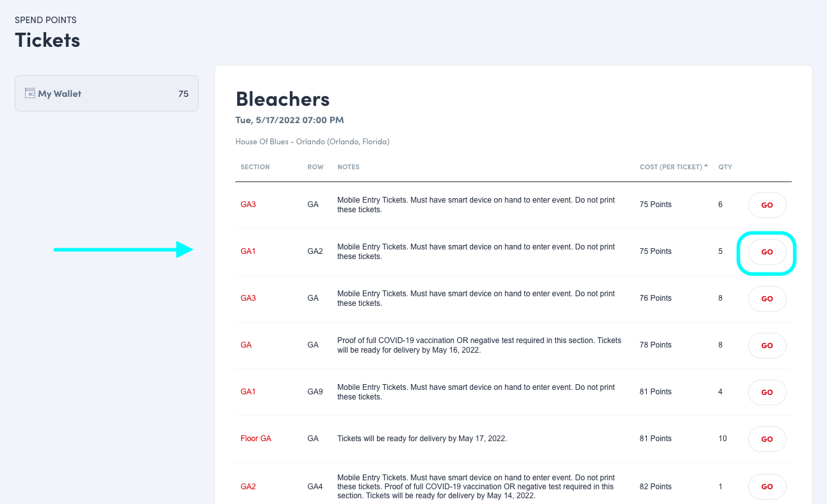The width and height of the screenshot is (827, 504).
Task: Select GO for the 78 Points ticket
Action: coord(767,346)
